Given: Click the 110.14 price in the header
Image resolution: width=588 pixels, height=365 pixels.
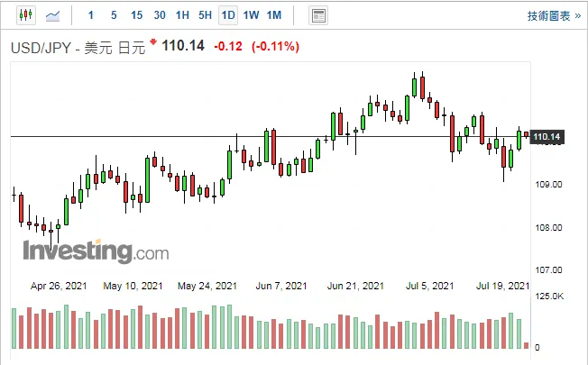Looking at the screenshot, I should point(183,46).
